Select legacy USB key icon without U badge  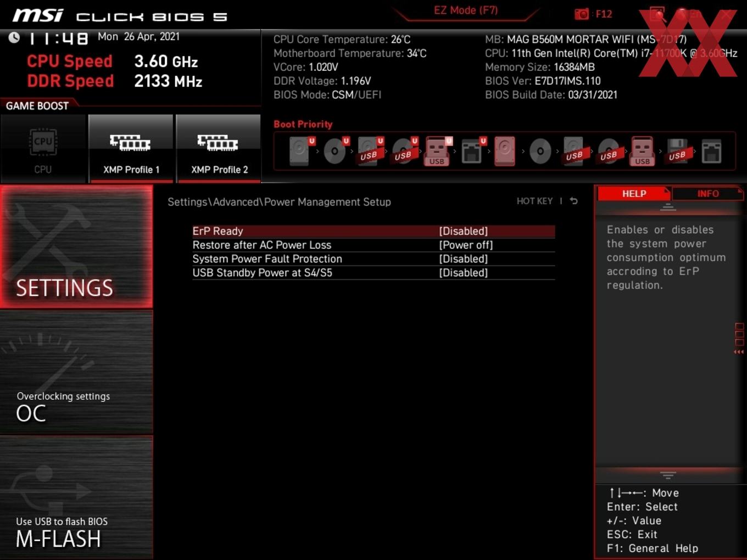click(x=642, y=151)
